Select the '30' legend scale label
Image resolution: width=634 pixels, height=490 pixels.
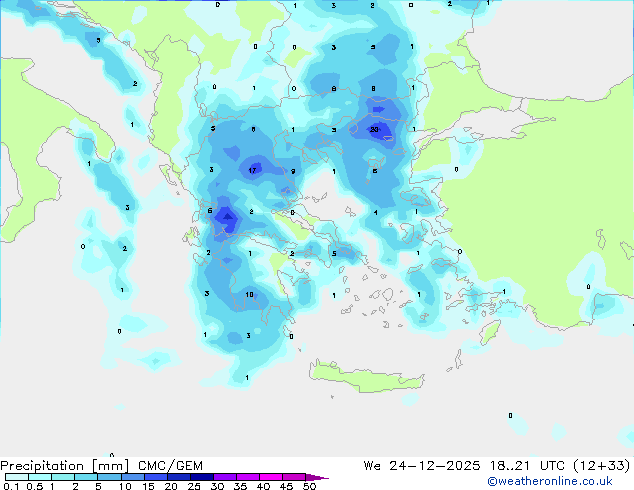[217, 486]
